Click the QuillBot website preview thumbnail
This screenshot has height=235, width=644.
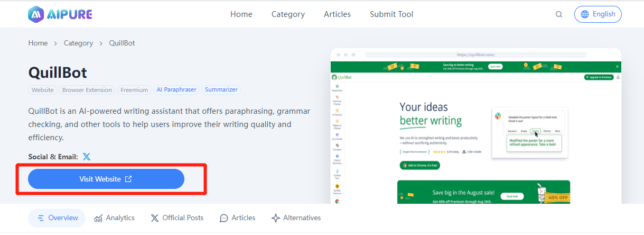point(476,126)
